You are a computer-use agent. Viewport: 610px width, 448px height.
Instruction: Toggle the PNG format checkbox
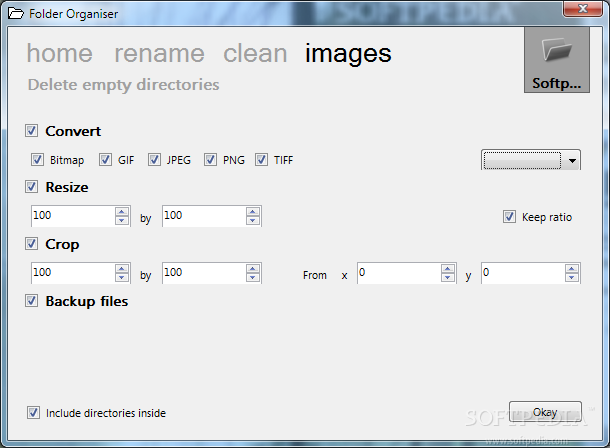point(210,159)
